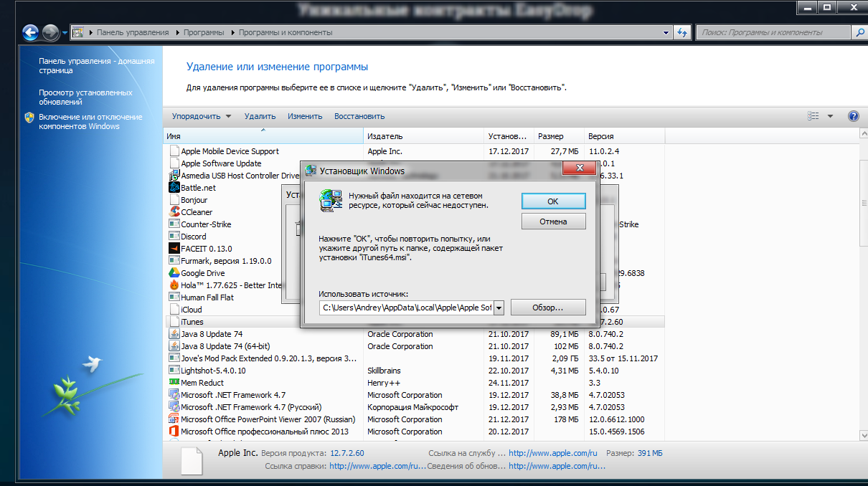Select the Battle.net icon in list
The image size is (868, 486).
pyautogui.click(x=174, y=188)
